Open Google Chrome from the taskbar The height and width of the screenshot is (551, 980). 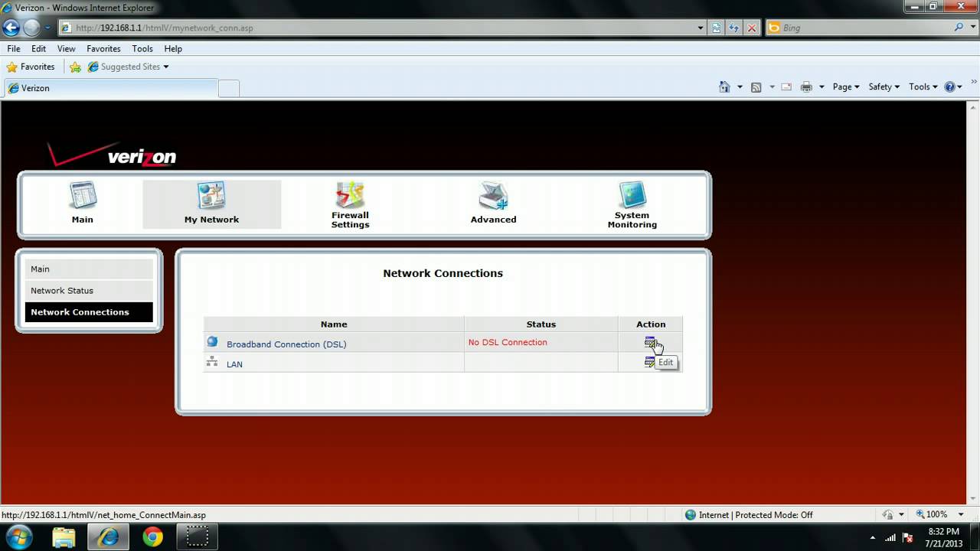[x=152, y=537]
